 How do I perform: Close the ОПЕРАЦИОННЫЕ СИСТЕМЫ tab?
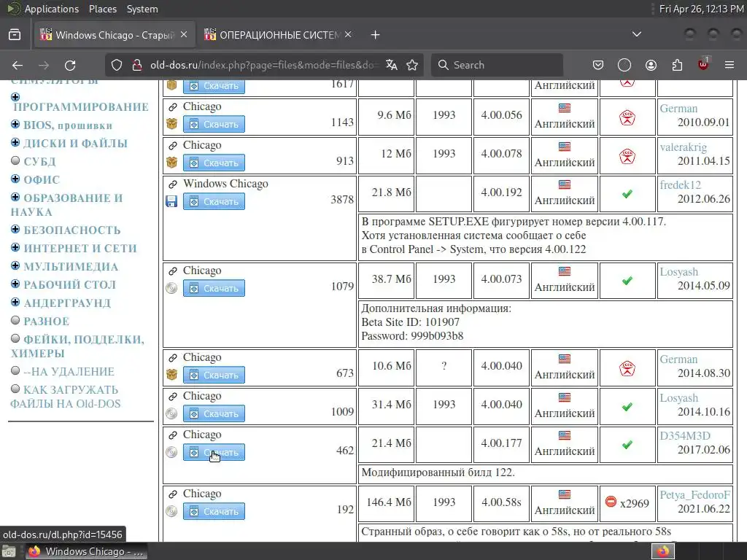(348, 35)
